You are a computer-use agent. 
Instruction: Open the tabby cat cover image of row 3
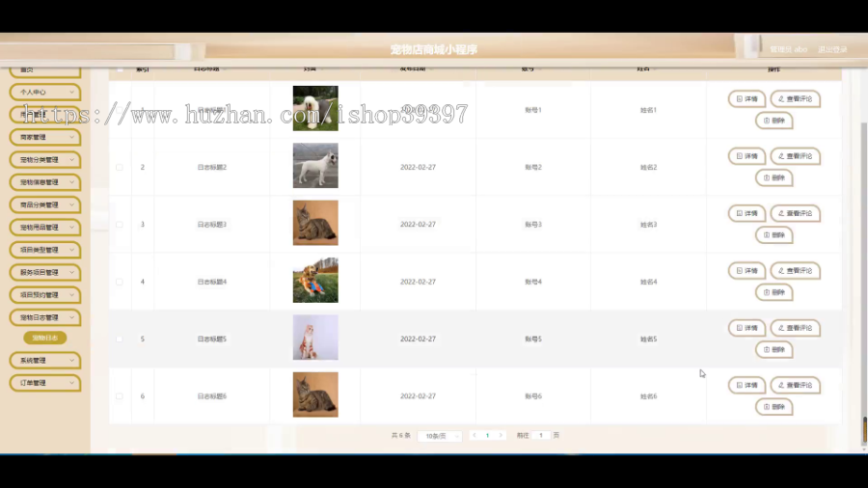[x=315, y=223]
